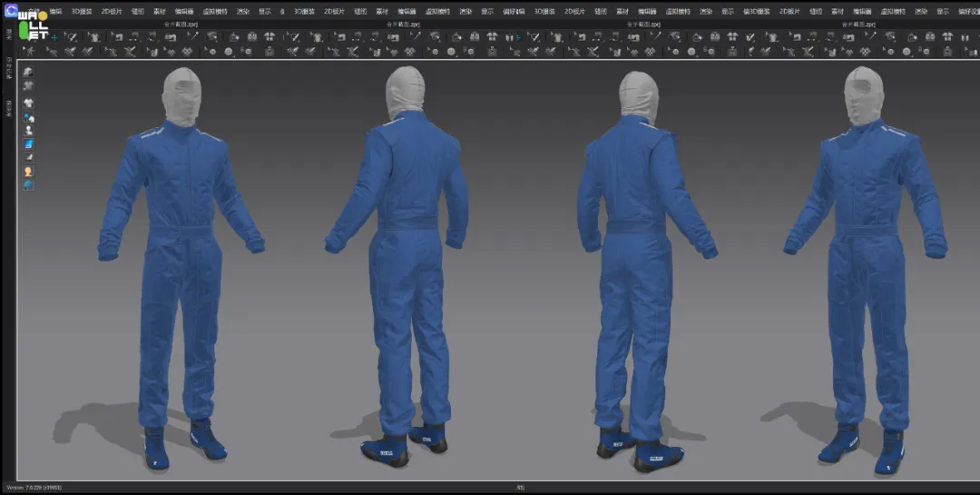980x495 pixels.
Task: Open the leftmost 素材 menu
Action: pyautogui.click(x=160, y=11)
